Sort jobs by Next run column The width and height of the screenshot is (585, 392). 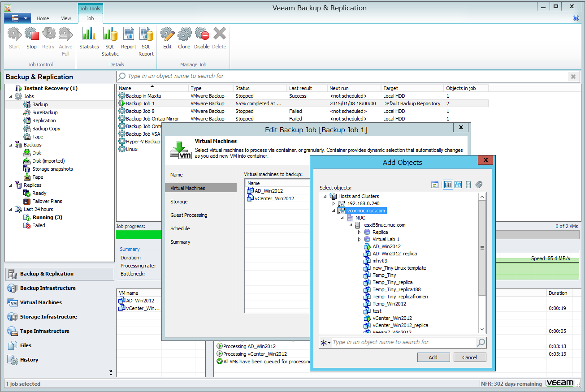pos(354,88)
